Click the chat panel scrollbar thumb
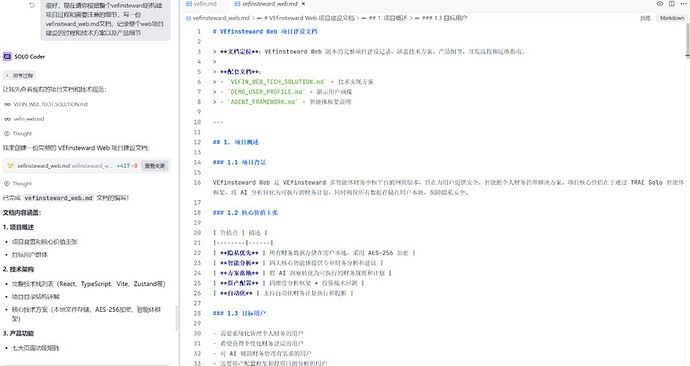The height and width of the screenshot is (366, 690). [177, 318]
